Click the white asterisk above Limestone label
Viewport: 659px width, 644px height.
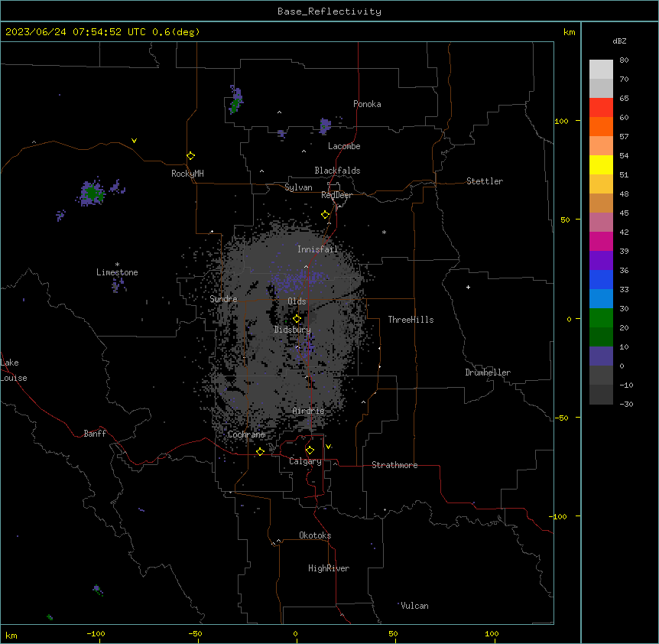coord(117,265)
